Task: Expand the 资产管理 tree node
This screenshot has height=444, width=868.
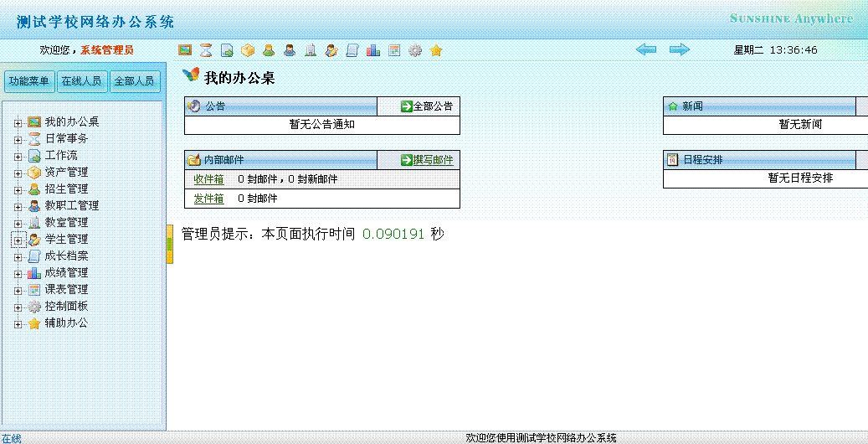Action: [18, 173]
